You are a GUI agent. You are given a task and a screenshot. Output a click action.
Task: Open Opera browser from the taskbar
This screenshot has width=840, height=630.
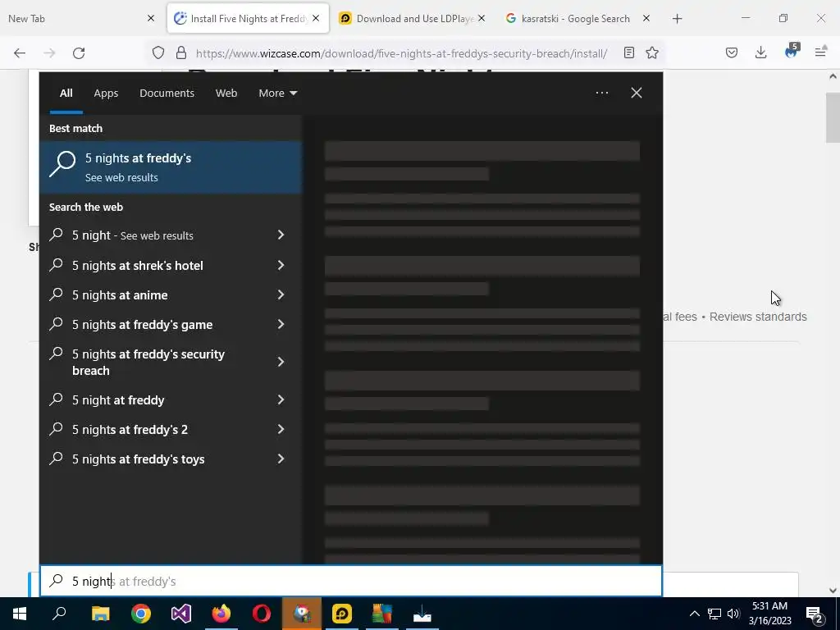point(262,614)
